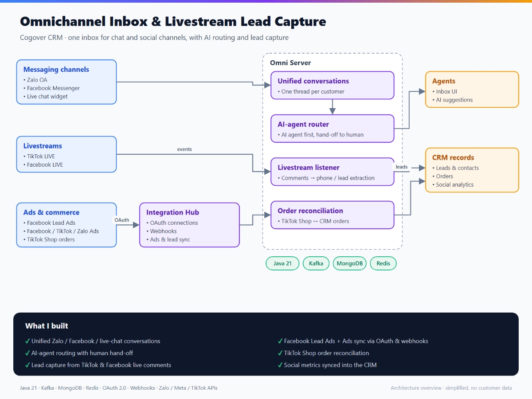Screen dimensions: 532x399
Task: Click the footer tech stack line
Action: [119, 388]
